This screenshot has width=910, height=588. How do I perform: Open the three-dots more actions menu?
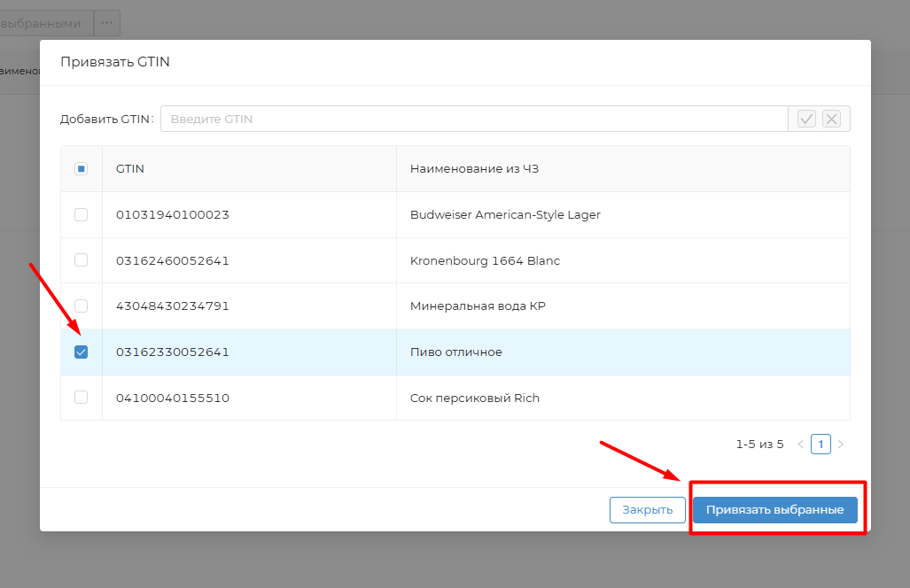click(x=106, y=23)
